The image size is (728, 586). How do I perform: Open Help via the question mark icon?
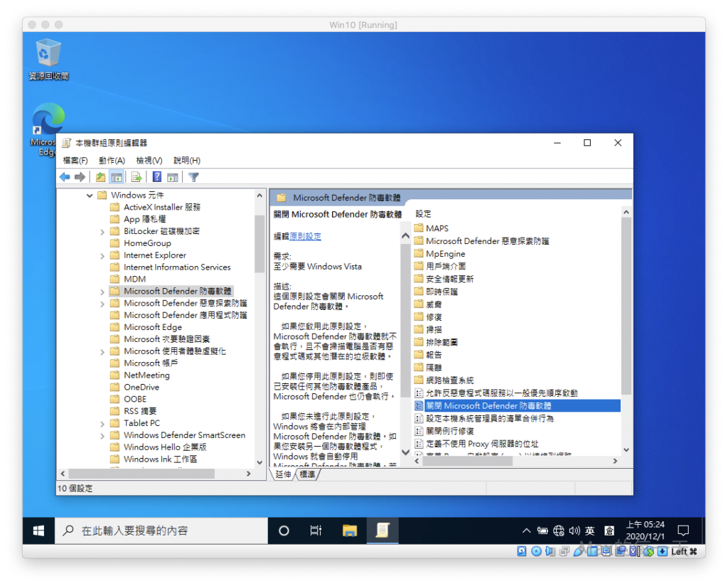click(x=157, y=177)
